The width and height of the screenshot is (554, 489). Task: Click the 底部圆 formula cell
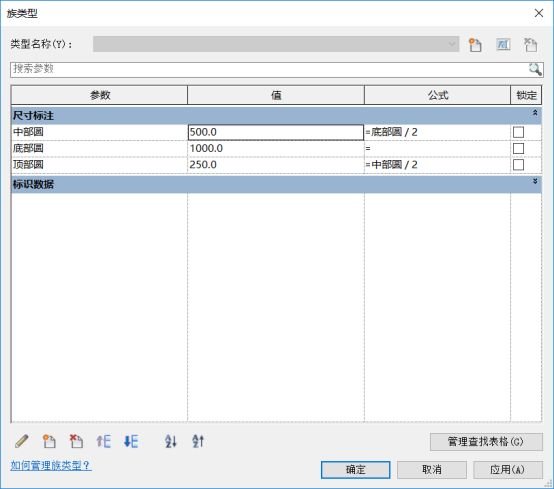pyautogui.click(x=437, y=148)
